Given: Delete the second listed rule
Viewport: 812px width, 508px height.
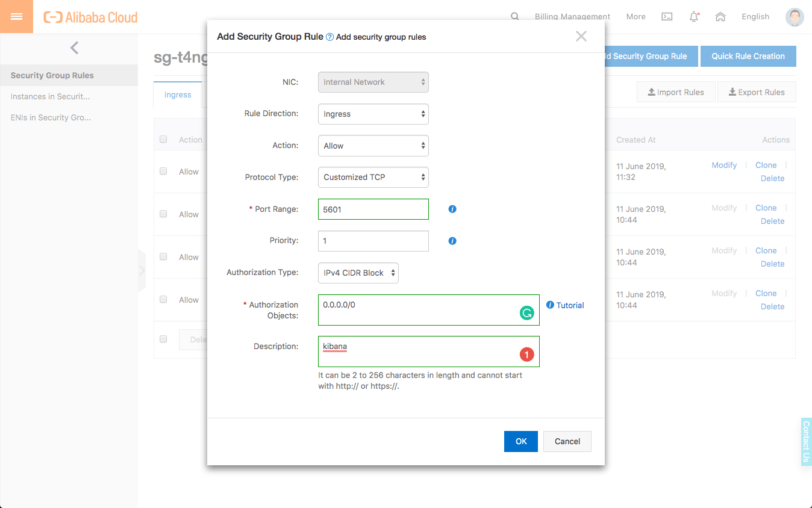Looking at the screenshot, I should [x=772, y=221].
